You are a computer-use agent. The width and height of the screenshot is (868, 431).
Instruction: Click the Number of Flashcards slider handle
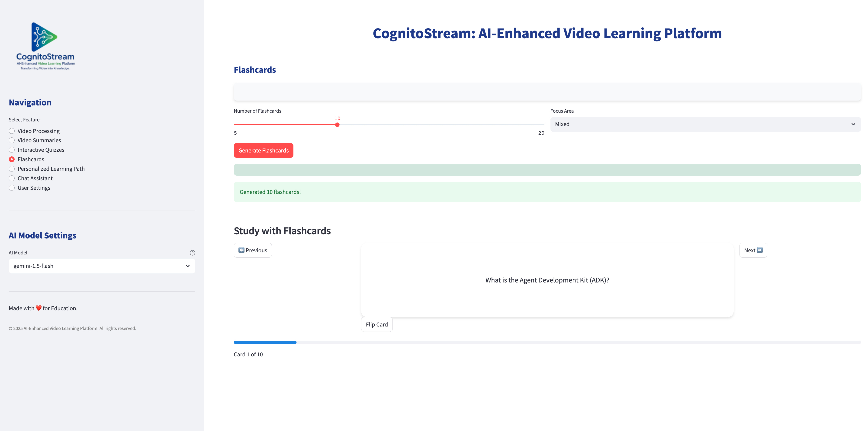(337, 125)
